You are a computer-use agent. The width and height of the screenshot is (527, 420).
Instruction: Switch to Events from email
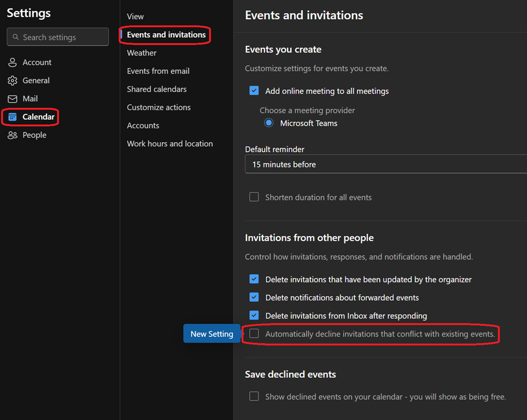pyautogui.click(x=159, y=71)
